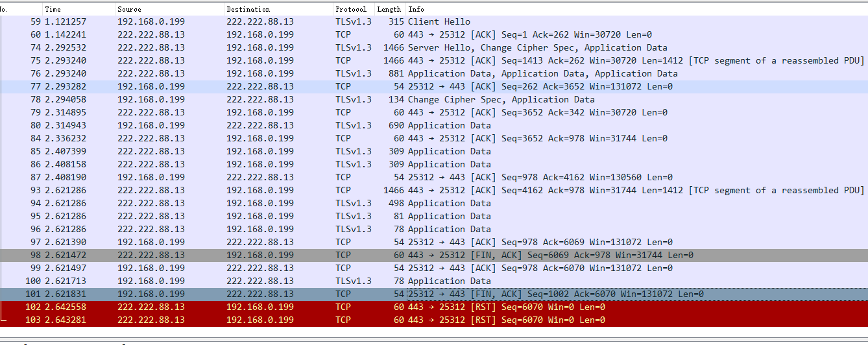This screenshot has height=345, width=868.
Task: Sort packets by the Time column header
Action: pyautogui.click(x=78, y=9)
